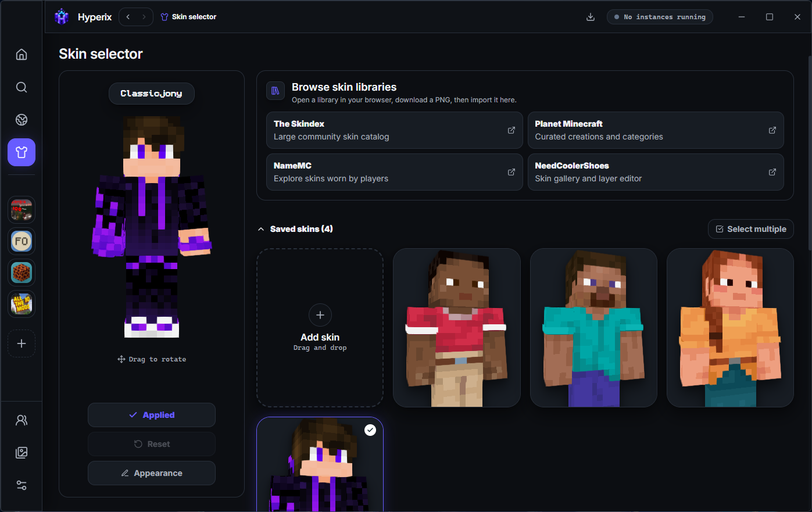Select the orange shirt Alex skin thumbnail

pyautogui.click(x=730, y=328)
